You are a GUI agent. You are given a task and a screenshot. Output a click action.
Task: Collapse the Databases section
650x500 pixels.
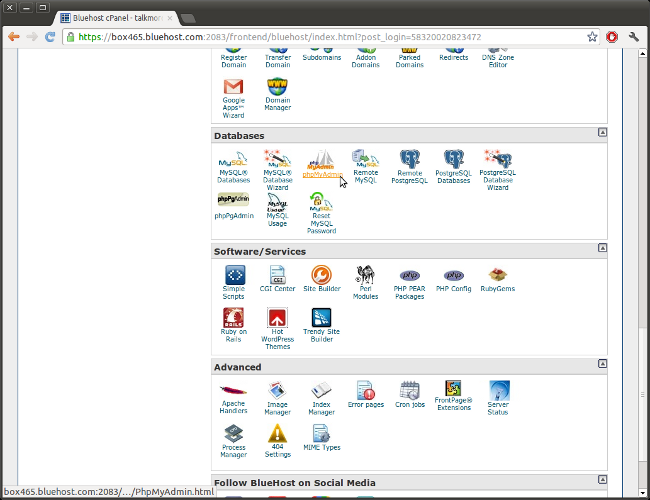[602, 132]
